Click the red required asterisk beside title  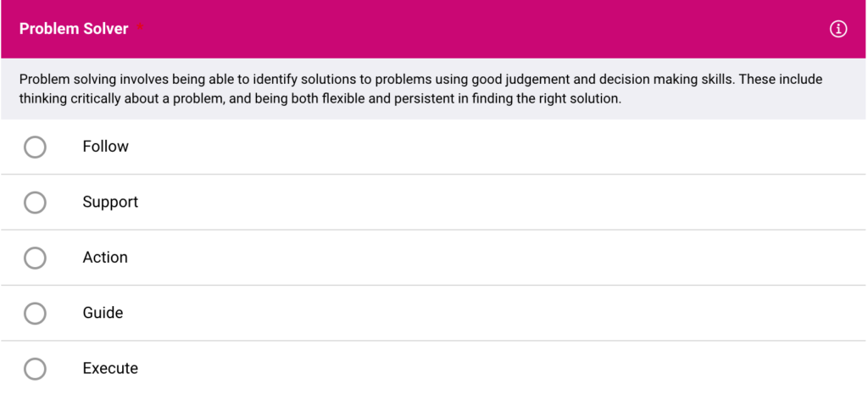(141, 26)
